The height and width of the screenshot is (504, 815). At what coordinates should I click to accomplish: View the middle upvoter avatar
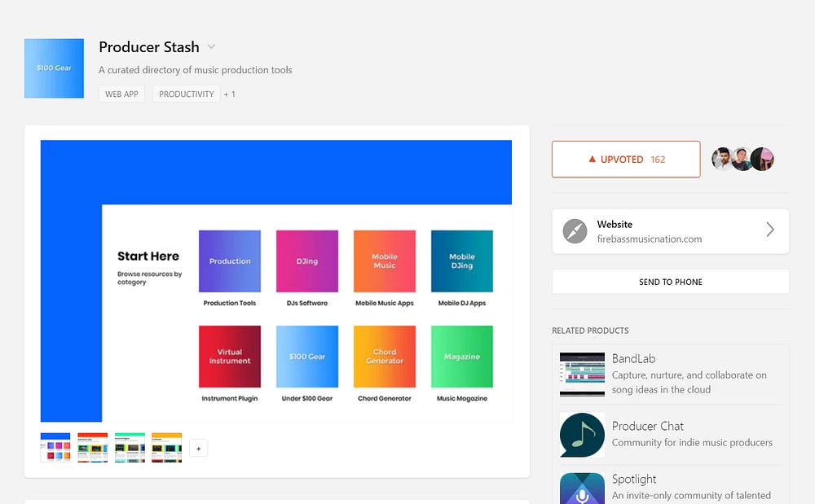click(741, 159)
